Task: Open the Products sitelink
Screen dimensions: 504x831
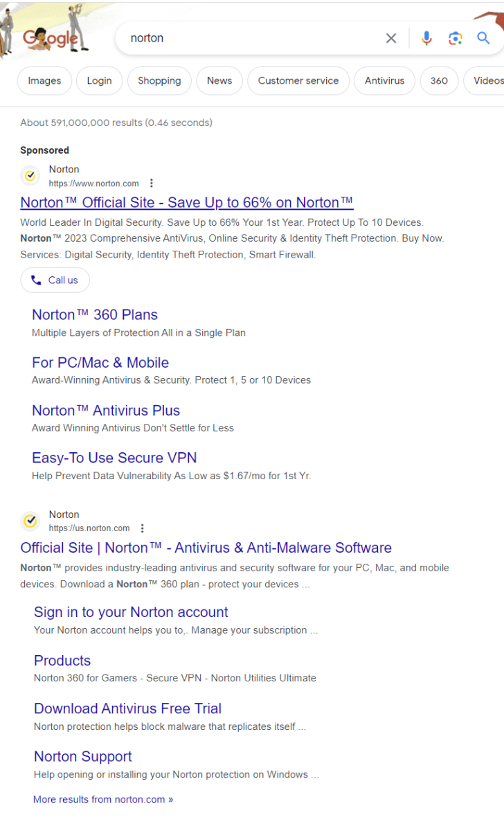Action: coord(62,661)
